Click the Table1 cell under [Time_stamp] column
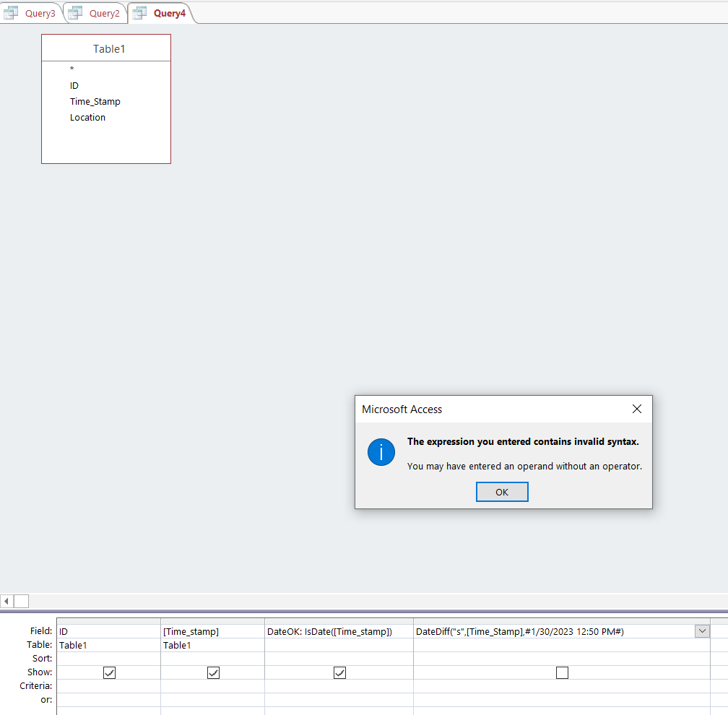The width and height of the screenshot is (728, 715). pos(212,645)
